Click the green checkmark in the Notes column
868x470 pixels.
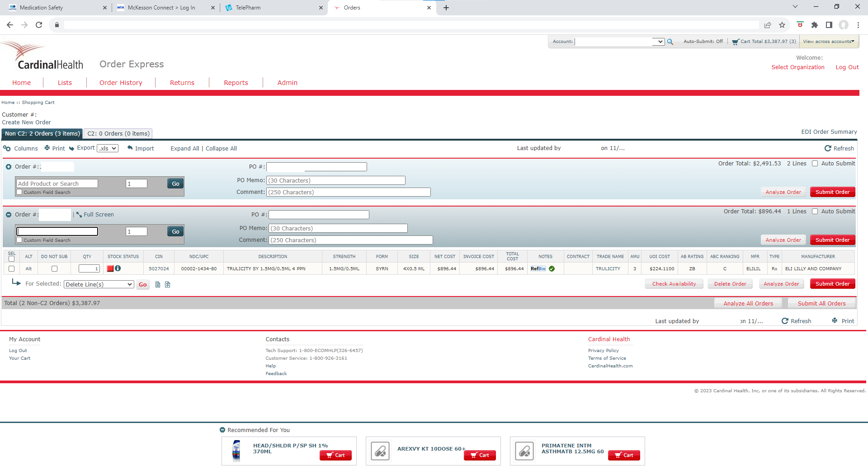552,268
